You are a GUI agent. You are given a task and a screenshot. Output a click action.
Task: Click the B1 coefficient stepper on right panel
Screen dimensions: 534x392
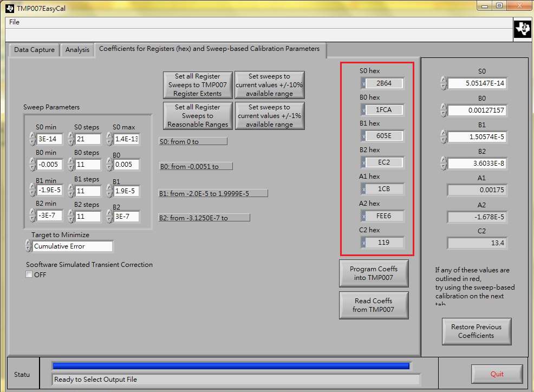[444, 137]
